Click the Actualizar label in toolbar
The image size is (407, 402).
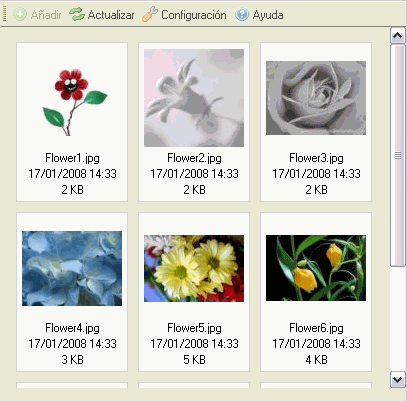[x=111, y=15]
